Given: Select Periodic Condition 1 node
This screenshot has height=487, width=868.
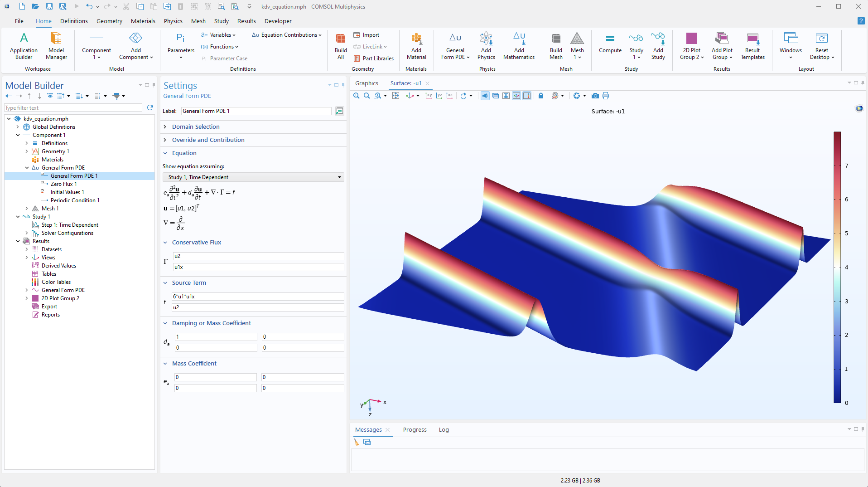Looking at the screenshot, I should point(75,200).
